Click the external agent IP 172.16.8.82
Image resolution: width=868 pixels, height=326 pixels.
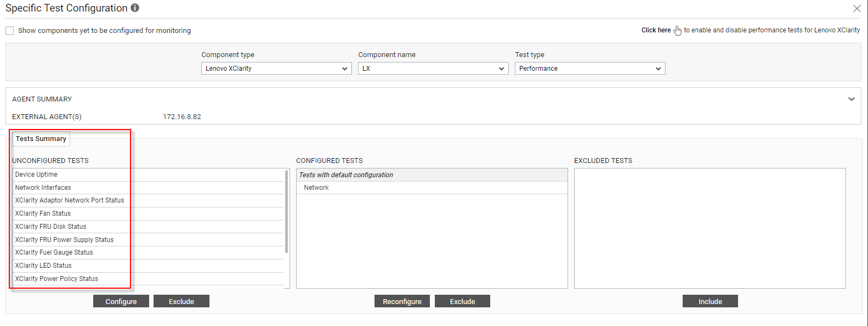tap(182, 117)
